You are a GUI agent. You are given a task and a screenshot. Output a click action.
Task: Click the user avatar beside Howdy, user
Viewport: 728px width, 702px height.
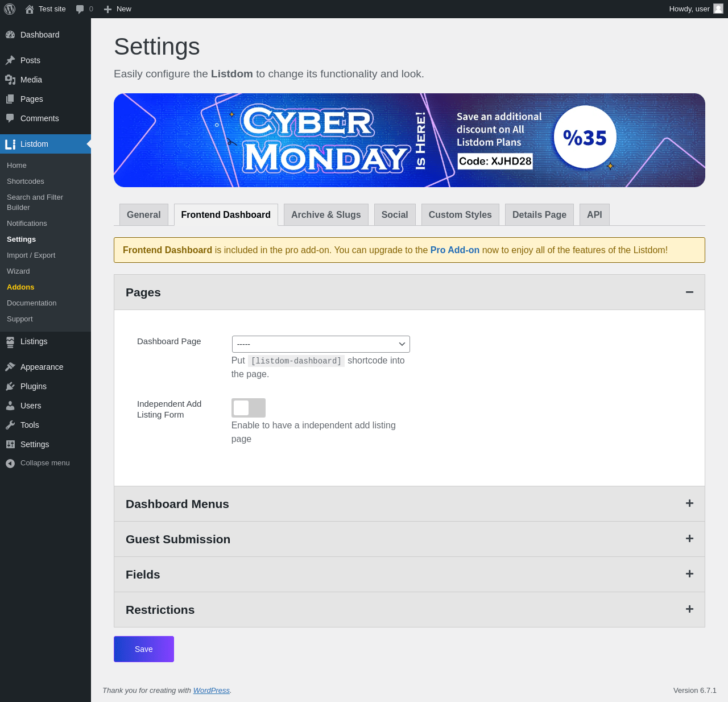click(718, 9)
